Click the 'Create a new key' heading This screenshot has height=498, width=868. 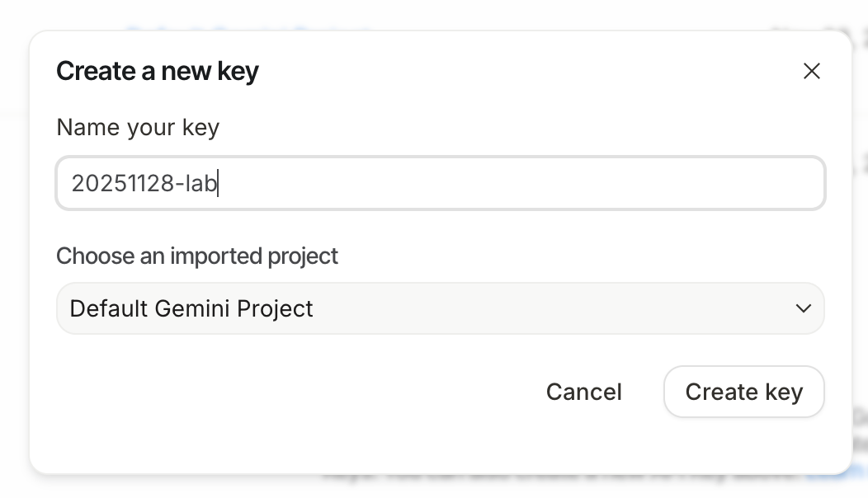pyautogui.click(x=158, y=72)
